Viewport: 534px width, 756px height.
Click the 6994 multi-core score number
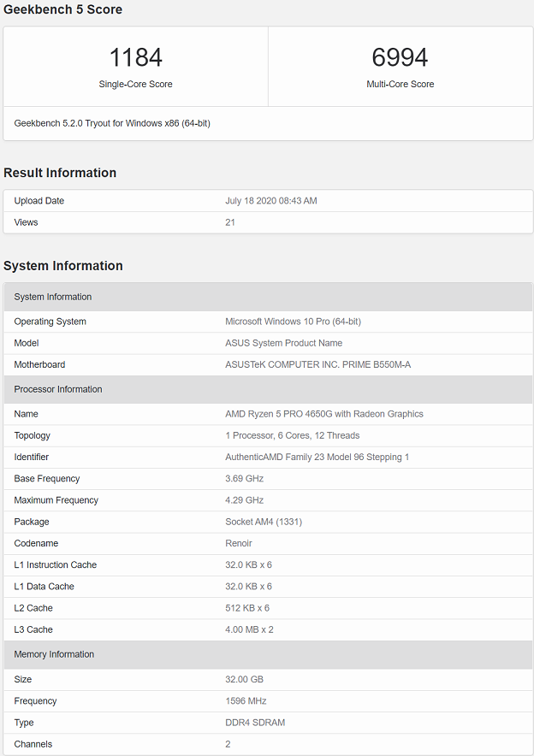pyautogui.click(x=400, y=57)
